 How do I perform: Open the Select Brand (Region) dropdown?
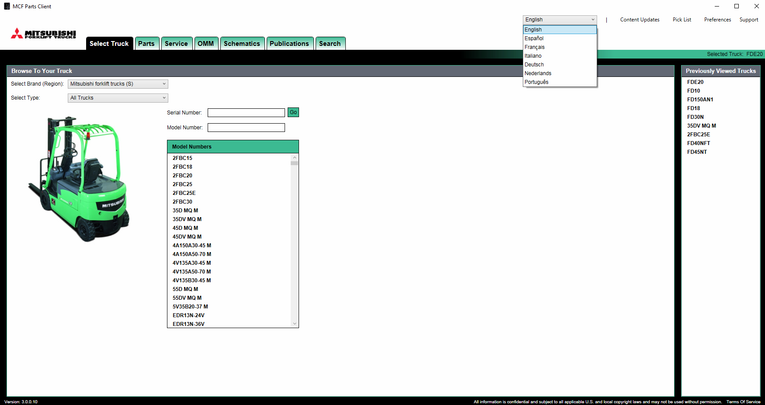click(117, 84)
